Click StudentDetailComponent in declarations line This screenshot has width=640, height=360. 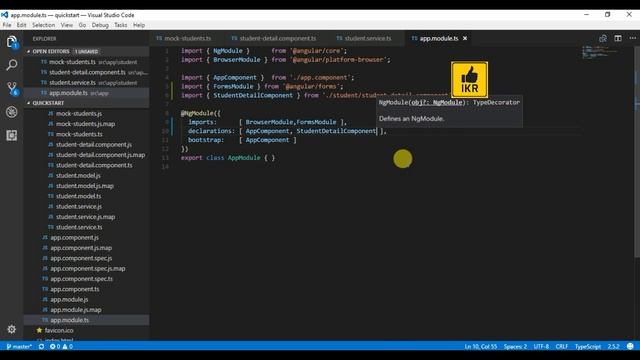coord(336,131)
